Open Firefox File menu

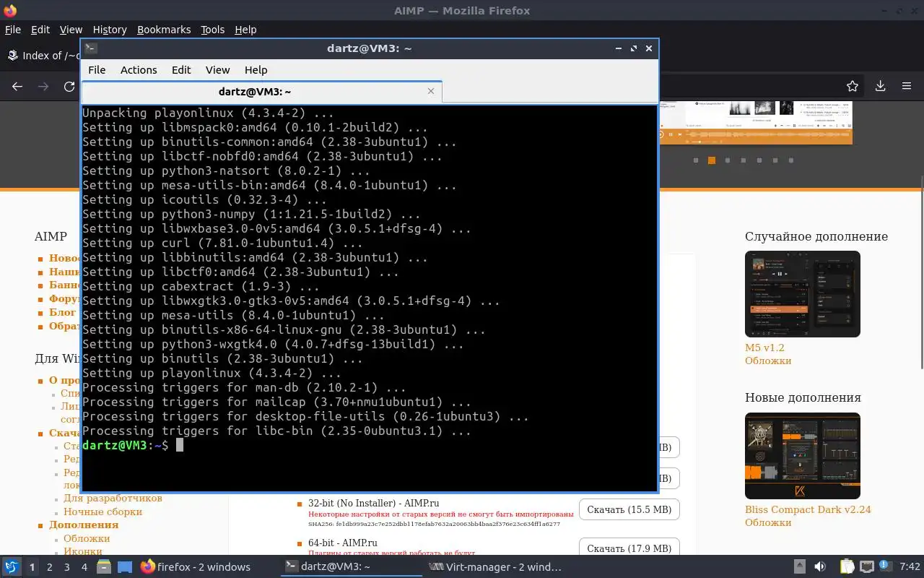(x=13, y=30)
